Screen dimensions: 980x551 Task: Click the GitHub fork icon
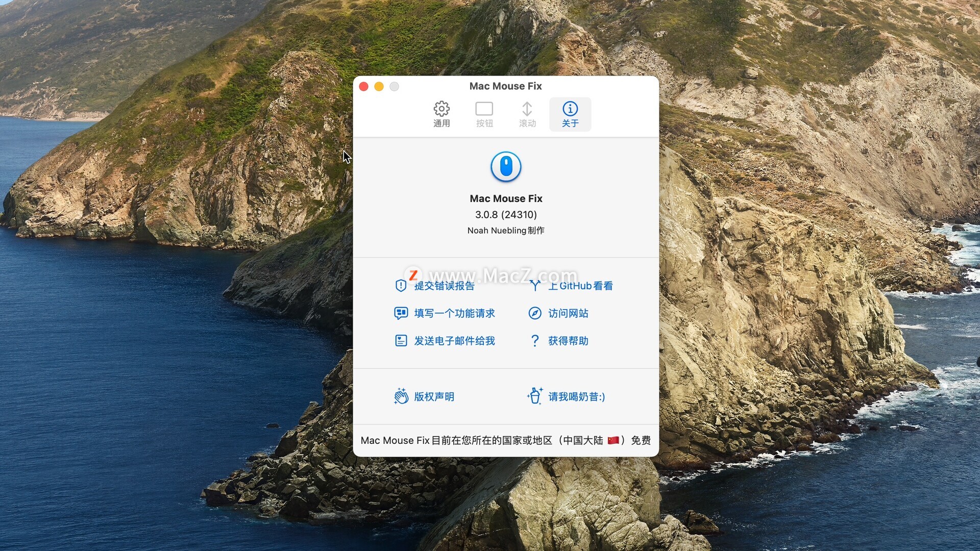tap(534, 286)
